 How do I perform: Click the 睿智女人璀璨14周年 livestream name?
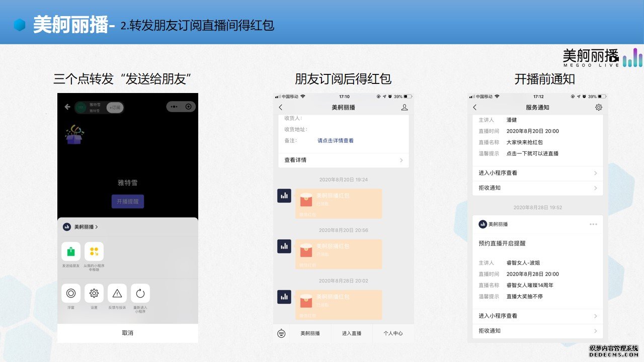[x=530, y=286]
